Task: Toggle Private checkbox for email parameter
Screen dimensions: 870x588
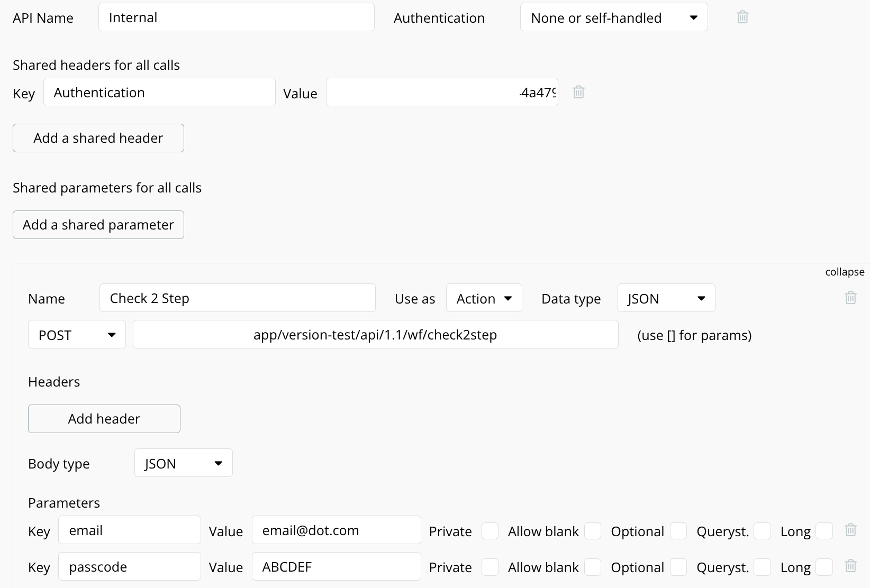Action: (490, 531)
